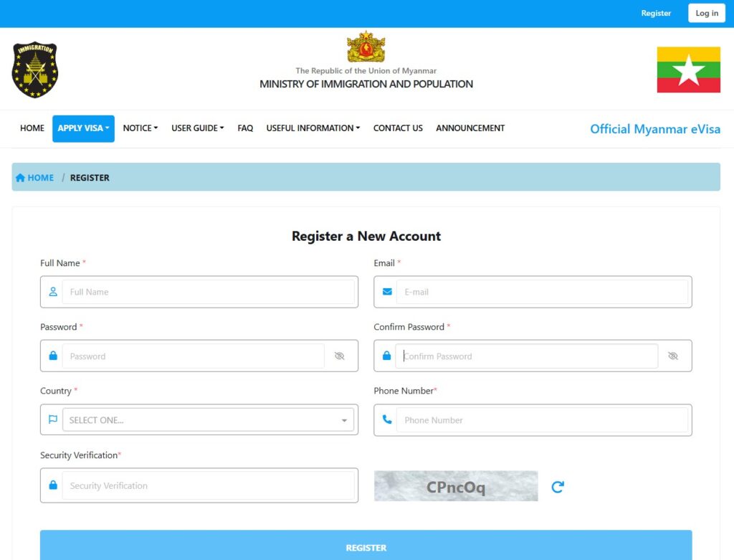This screenshot has height=560, width=734.
Task: Click the envelope icon beside Email
Action: (x=387, y=292)
